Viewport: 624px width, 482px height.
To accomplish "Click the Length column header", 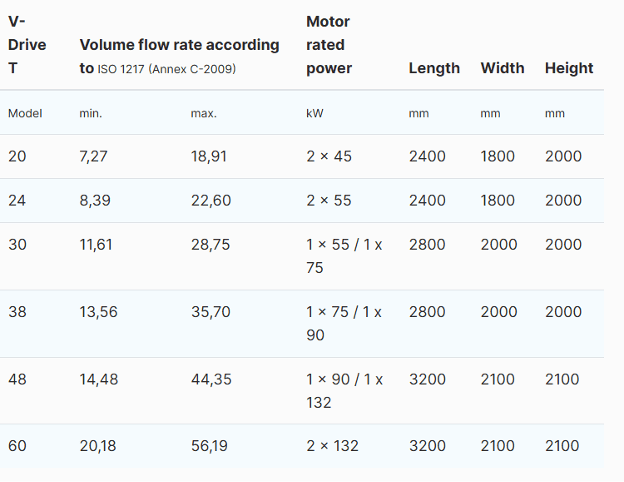I will click(434, 68).
